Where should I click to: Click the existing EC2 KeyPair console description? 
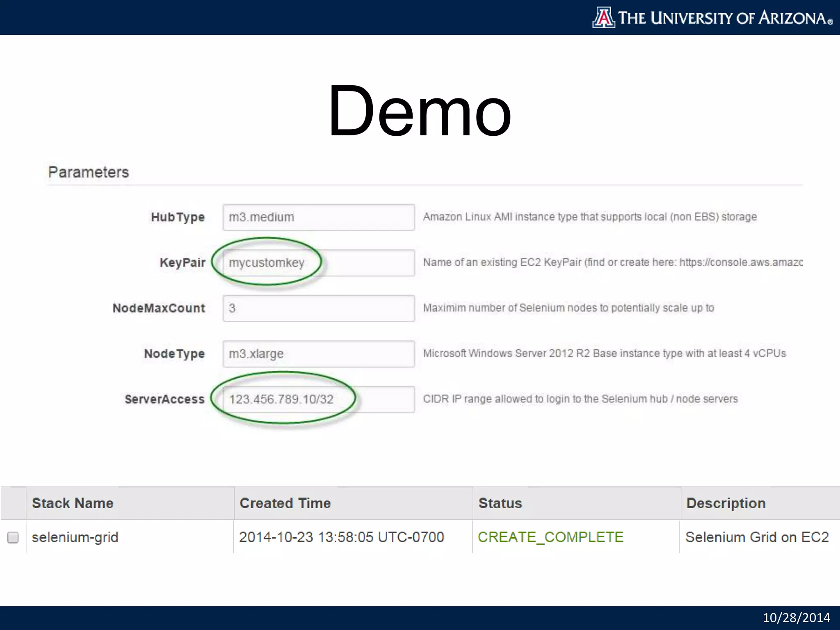pos(613,262)
